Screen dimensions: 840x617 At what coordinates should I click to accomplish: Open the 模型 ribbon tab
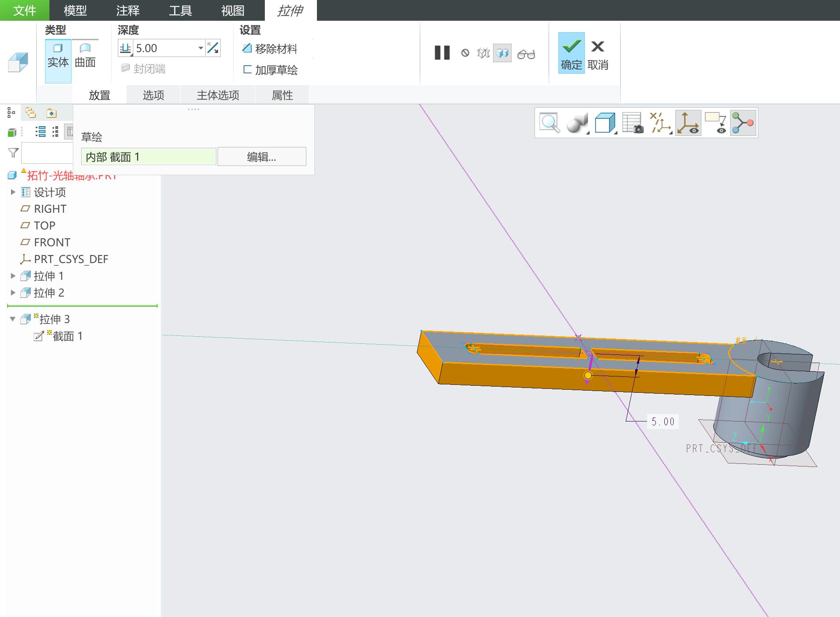coord(75,10)
